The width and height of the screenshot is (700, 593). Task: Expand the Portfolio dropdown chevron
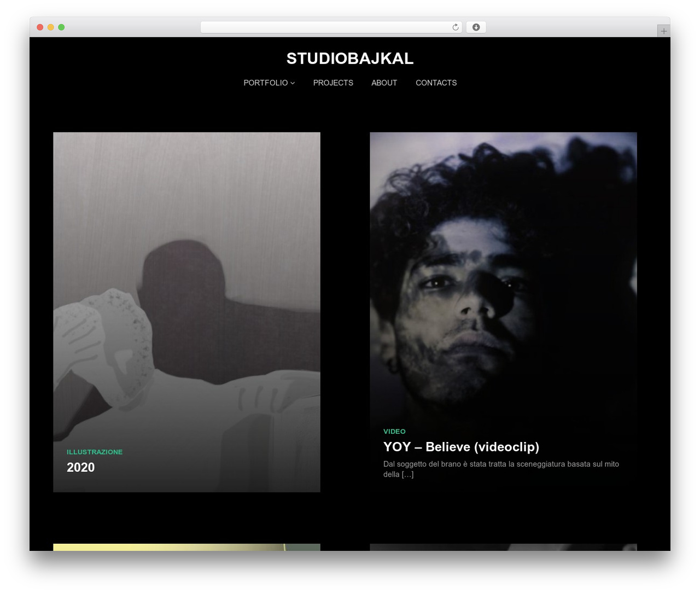tap(293, 83)
